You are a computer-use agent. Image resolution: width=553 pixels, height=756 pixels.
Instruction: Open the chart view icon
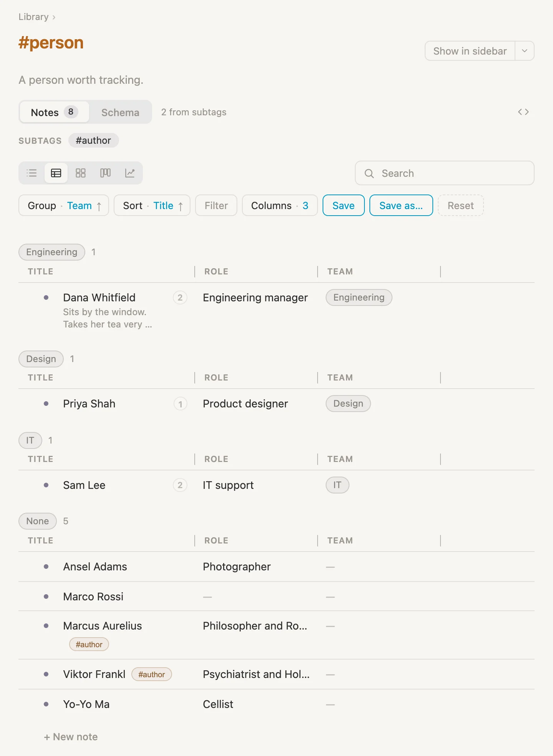130,173
